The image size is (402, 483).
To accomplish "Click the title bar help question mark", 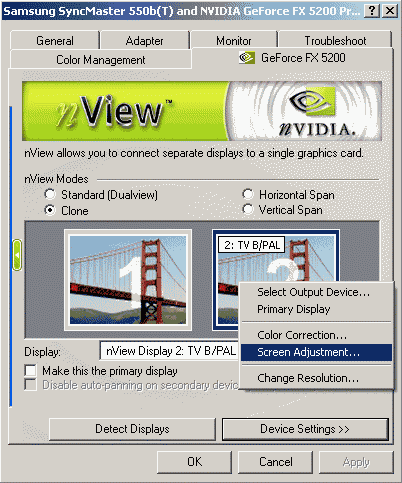I will 372,11.
